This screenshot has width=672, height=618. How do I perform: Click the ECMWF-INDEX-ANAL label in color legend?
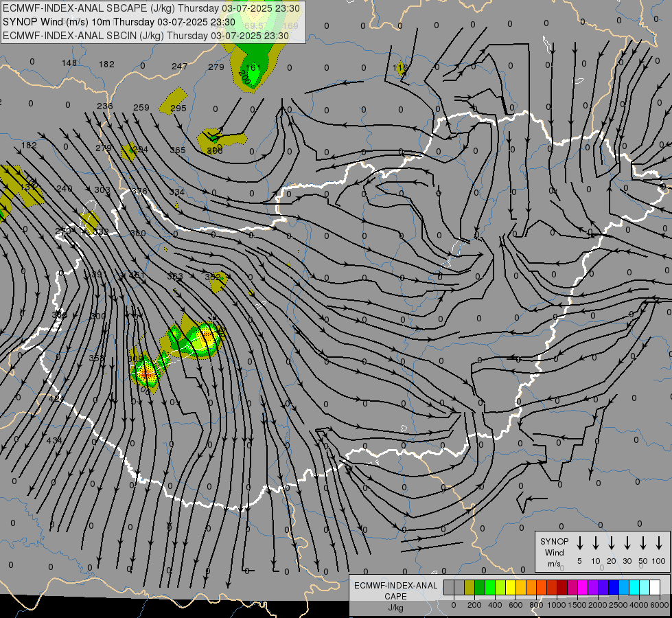tap(395, 586)
